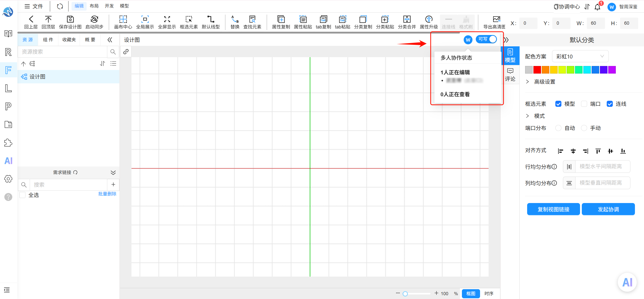The width and height of the screenshot is (644, 299).
Task: Open the notification bell icon
Action: 597,7
